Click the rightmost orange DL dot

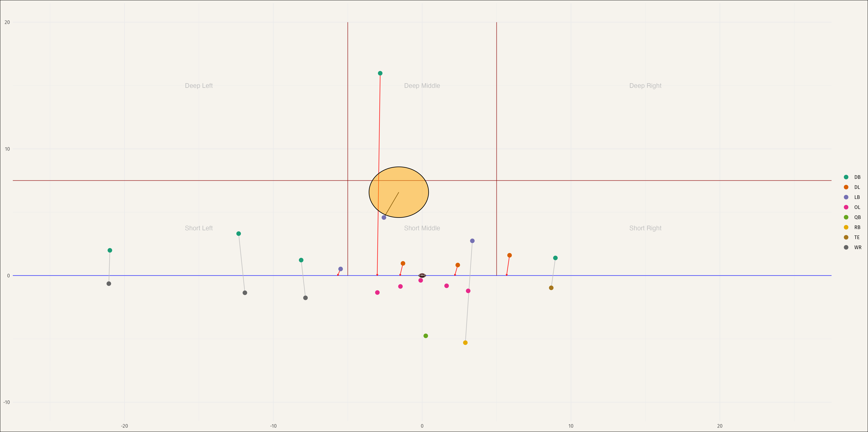[x=509, y=255]
